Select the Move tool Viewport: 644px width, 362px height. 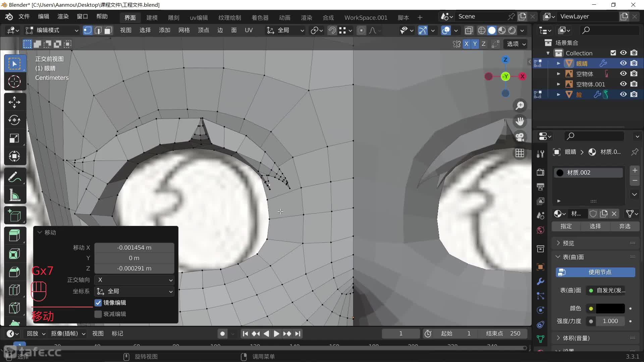coord(14,102)
